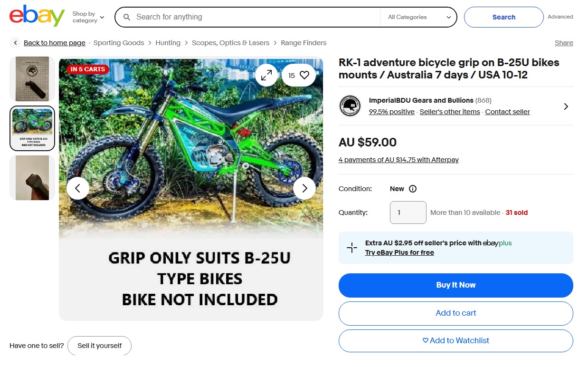
Task: Show the previous product image
Action: (78, 188)
